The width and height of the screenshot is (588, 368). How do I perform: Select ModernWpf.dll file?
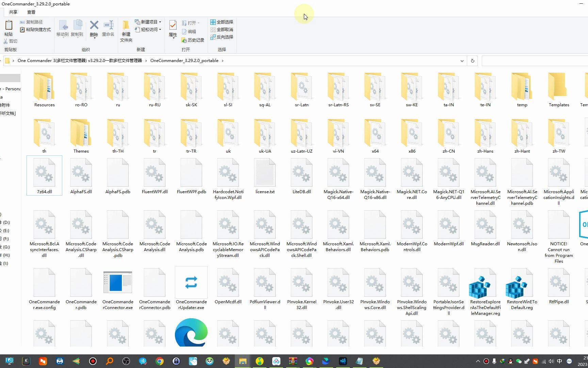pyautogui.click(x=448, y=228)
